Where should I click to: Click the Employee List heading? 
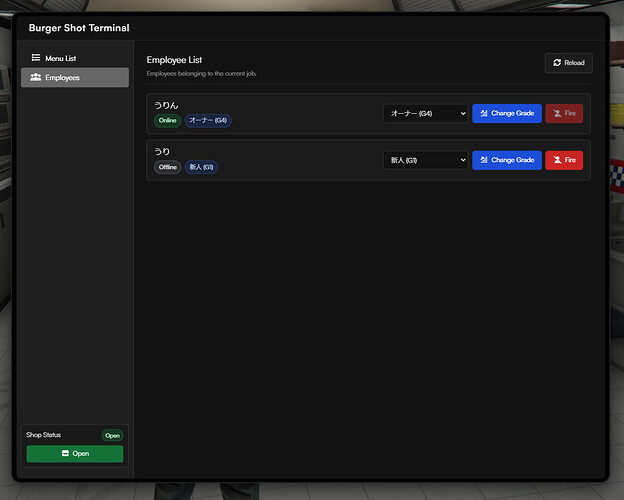click(174, 60)
